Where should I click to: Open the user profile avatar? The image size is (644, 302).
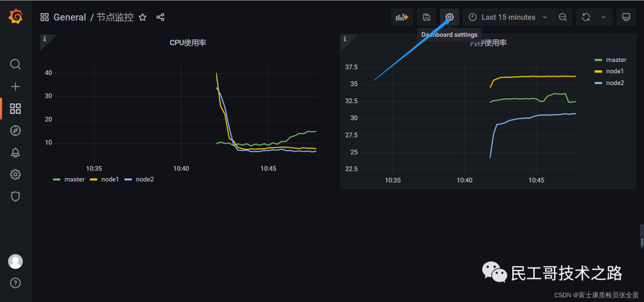tap(16, 261)
